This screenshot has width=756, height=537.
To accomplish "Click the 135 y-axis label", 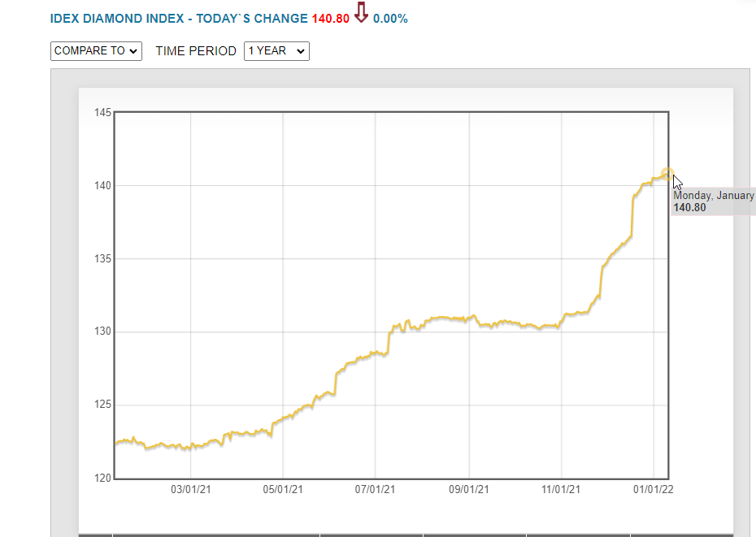I will pyautogui.click(x=102, y=259).
